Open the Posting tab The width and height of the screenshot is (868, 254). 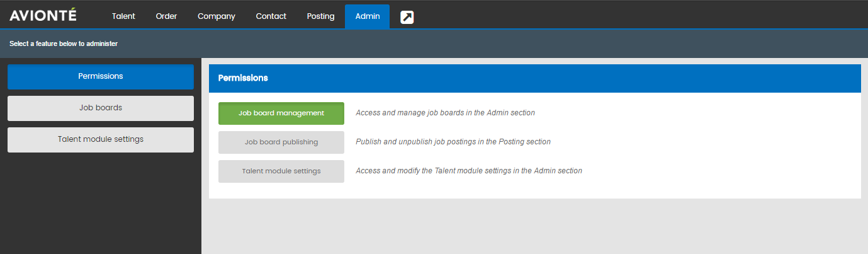tap(320, 16)
